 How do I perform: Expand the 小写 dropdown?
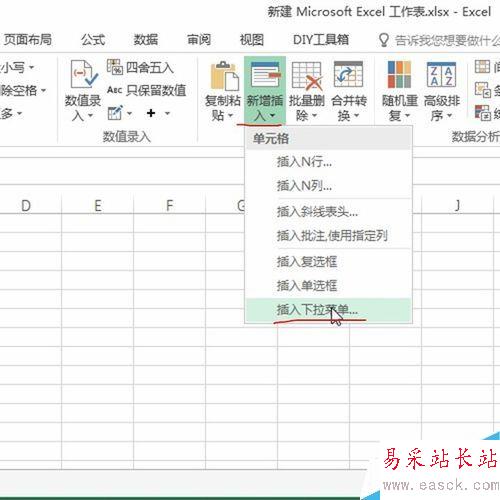coord(17,68)
